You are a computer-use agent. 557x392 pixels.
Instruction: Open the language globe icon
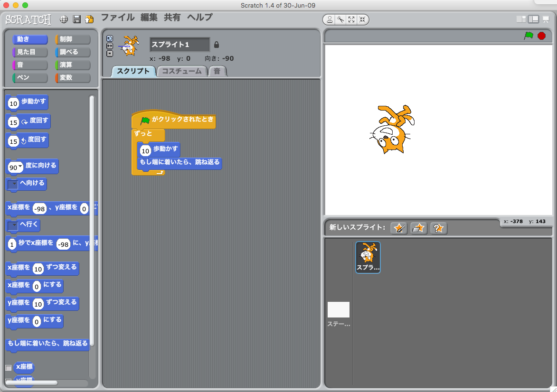[64, 19]
